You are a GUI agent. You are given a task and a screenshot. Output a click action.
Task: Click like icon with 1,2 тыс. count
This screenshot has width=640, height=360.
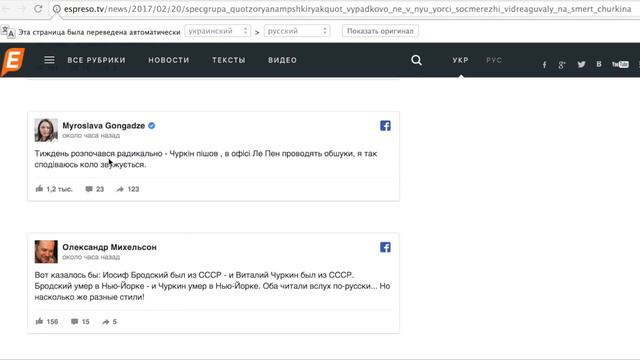click(39, 189)
